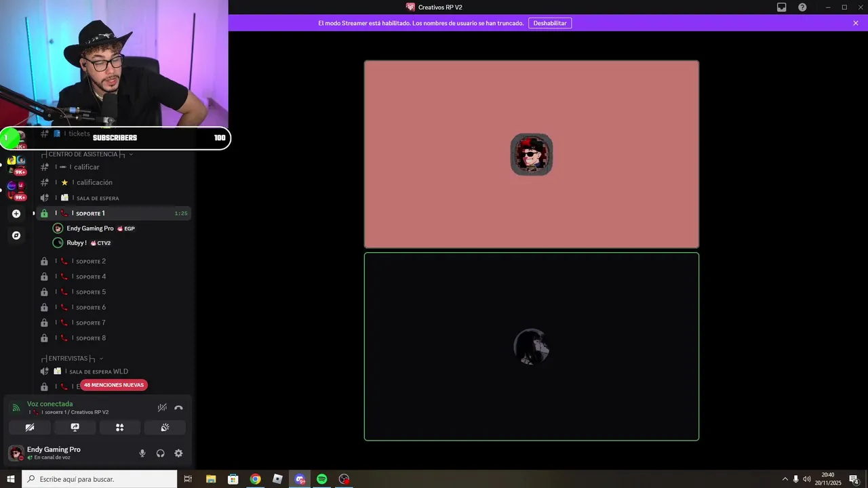Click the 48 MENCIONES NUEVAS pill
This screenshot has height=488, width=868.
(114, 385)
